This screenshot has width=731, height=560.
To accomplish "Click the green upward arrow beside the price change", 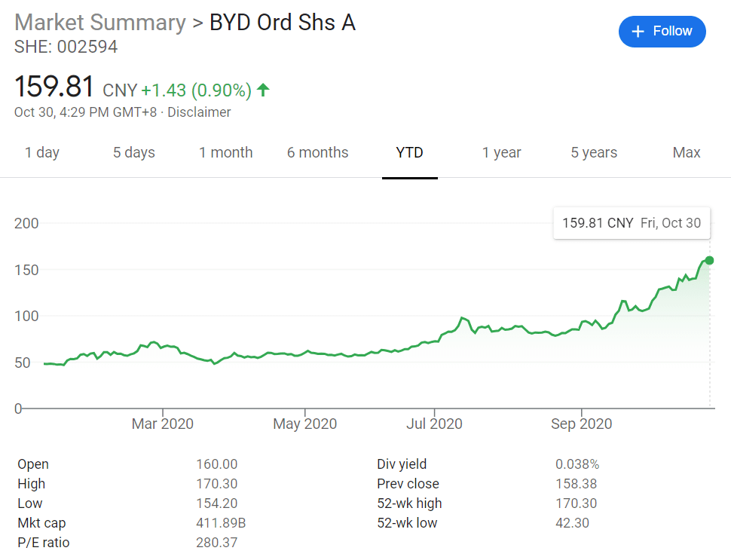I will tap(262, 89).
